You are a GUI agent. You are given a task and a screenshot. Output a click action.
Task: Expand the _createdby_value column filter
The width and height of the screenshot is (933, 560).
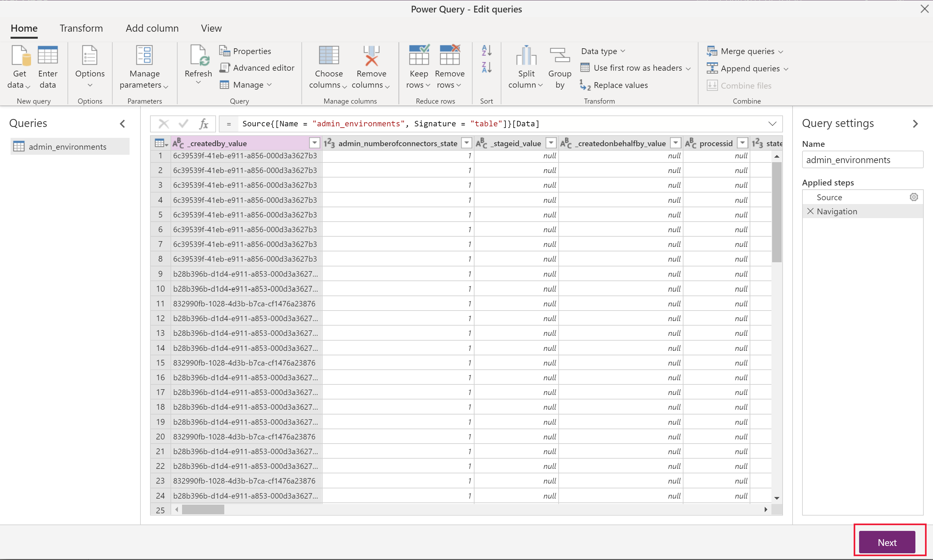point(314,143)
